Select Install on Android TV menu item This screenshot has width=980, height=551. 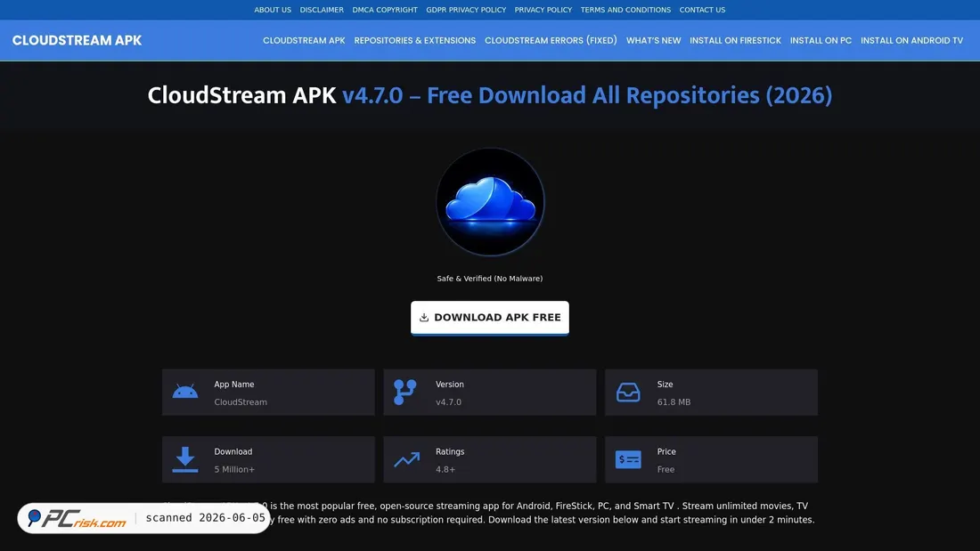tap(912, 41)
